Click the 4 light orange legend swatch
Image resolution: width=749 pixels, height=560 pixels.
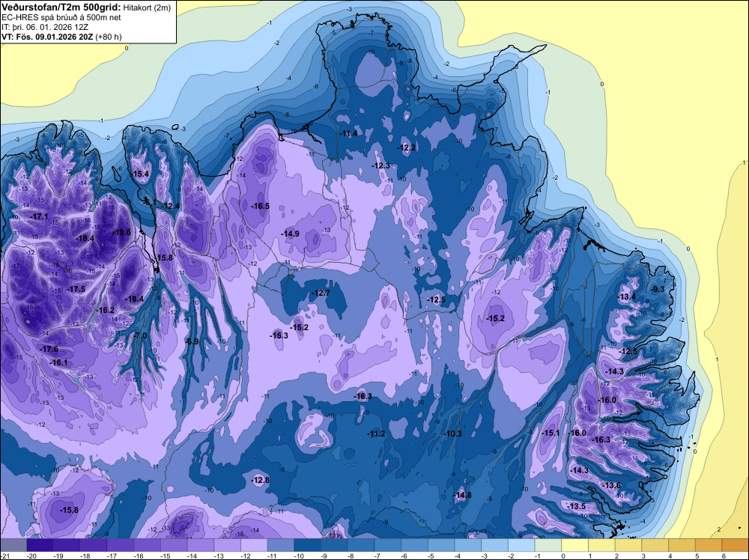click(x=682, y=545)
